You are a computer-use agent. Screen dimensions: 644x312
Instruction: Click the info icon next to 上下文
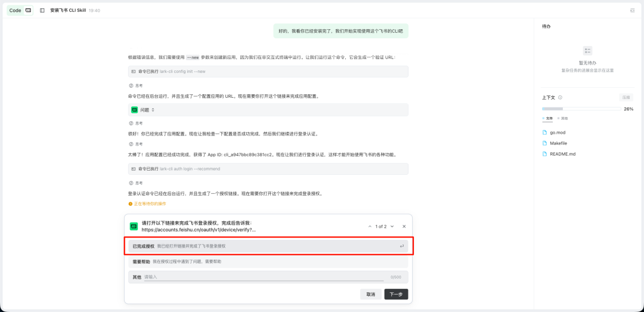[560, 98]
